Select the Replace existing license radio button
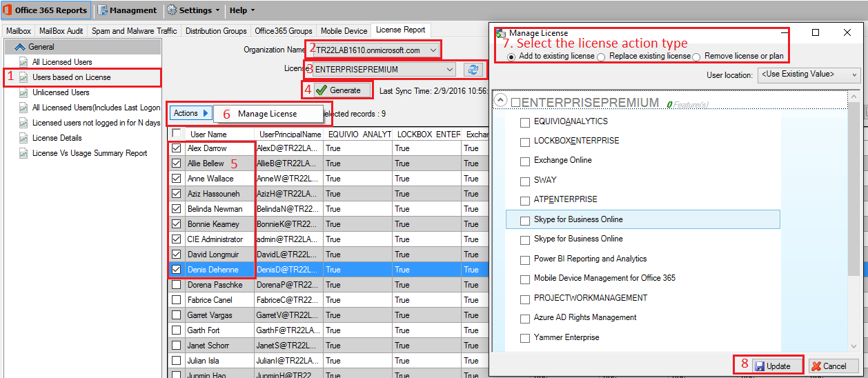Image resolution: width=868 pixels, height=378 pixels. tap(602, 57)
